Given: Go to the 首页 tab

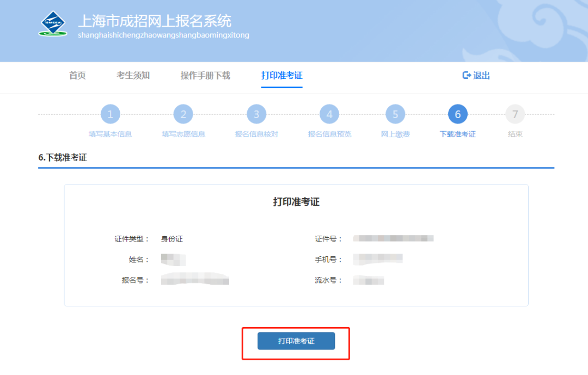Looking at the screenshot, I should (77, 76).
